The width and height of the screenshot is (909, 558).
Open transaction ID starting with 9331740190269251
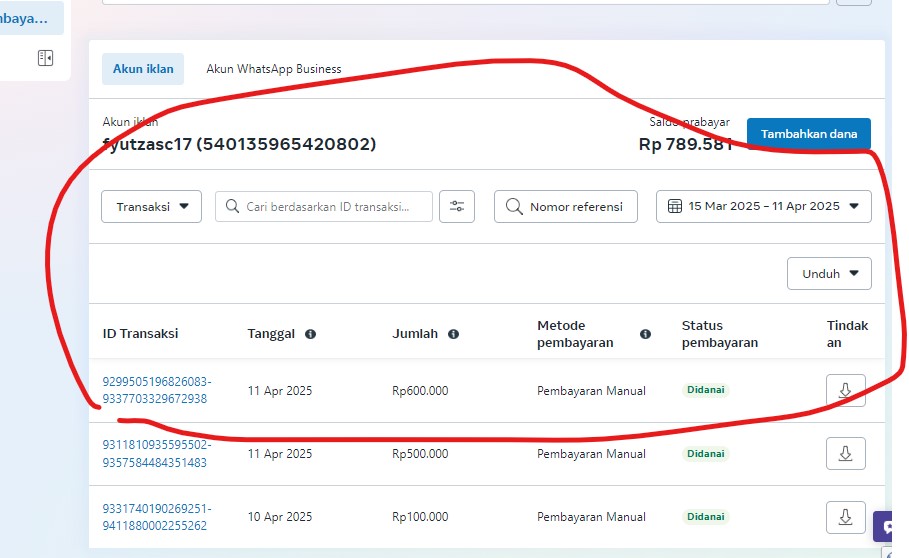(x=156, y=517)
